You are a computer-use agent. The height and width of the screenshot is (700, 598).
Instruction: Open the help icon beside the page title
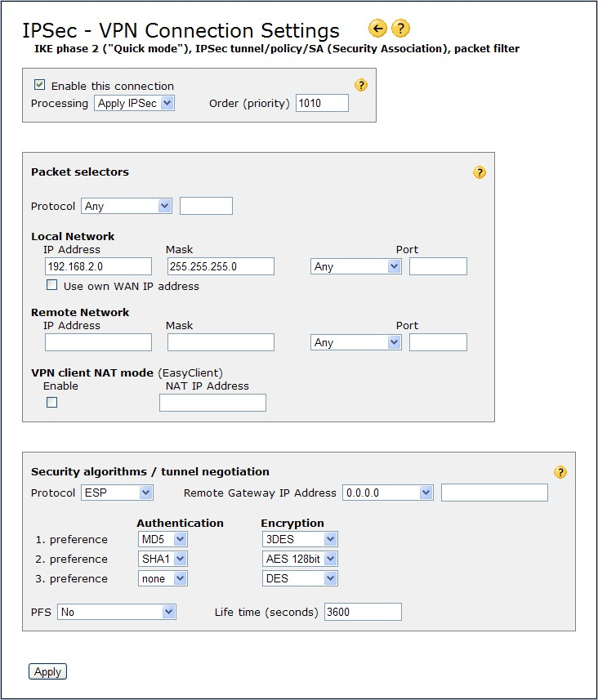(x=400, y=29)
